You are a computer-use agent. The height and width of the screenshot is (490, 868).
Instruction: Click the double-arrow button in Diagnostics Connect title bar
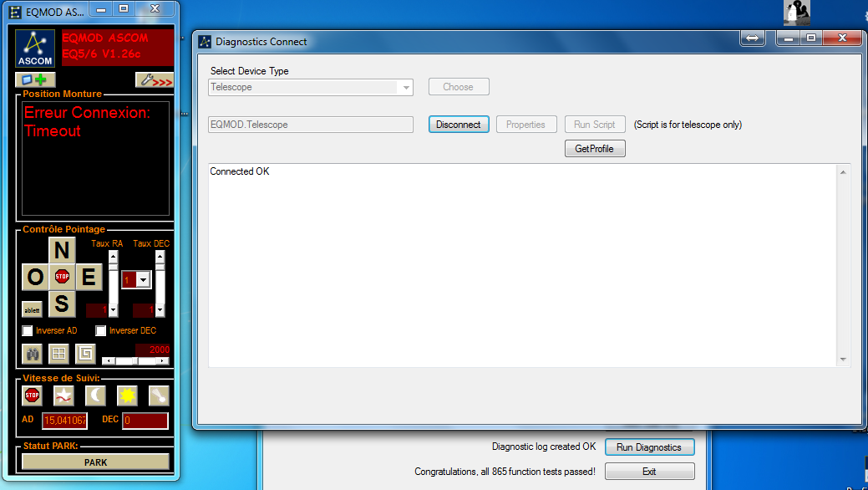pos(753,38)
